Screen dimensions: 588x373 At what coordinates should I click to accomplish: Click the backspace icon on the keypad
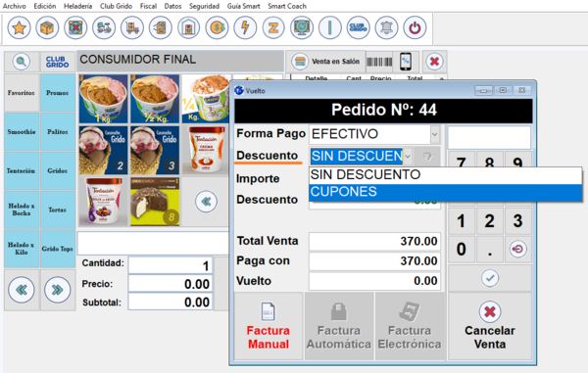pyautogui.click(x=518, y=249)
